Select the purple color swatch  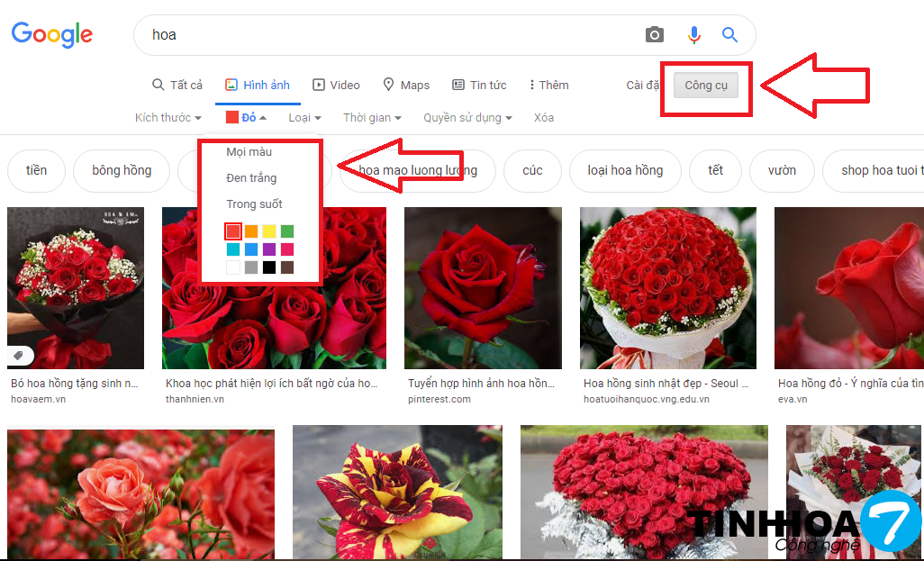[269, 249]
